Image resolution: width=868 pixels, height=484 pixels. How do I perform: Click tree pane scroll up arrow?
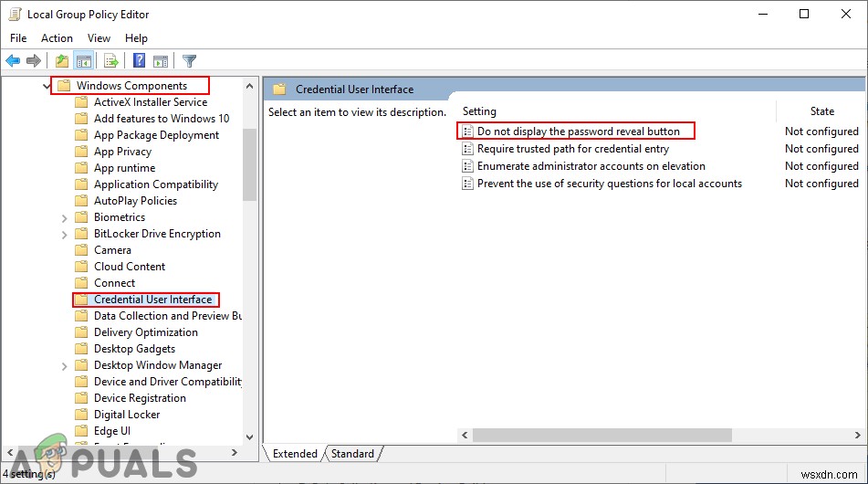(250, 86)
